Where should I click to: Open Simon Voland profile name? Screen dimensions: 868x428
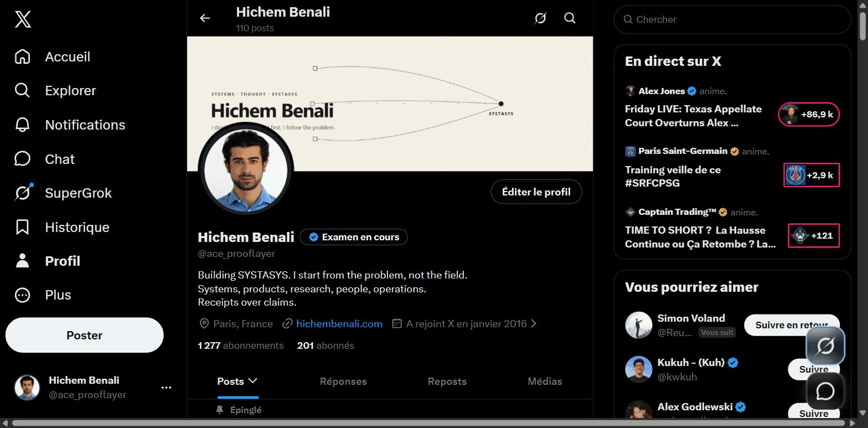[691, 318]
